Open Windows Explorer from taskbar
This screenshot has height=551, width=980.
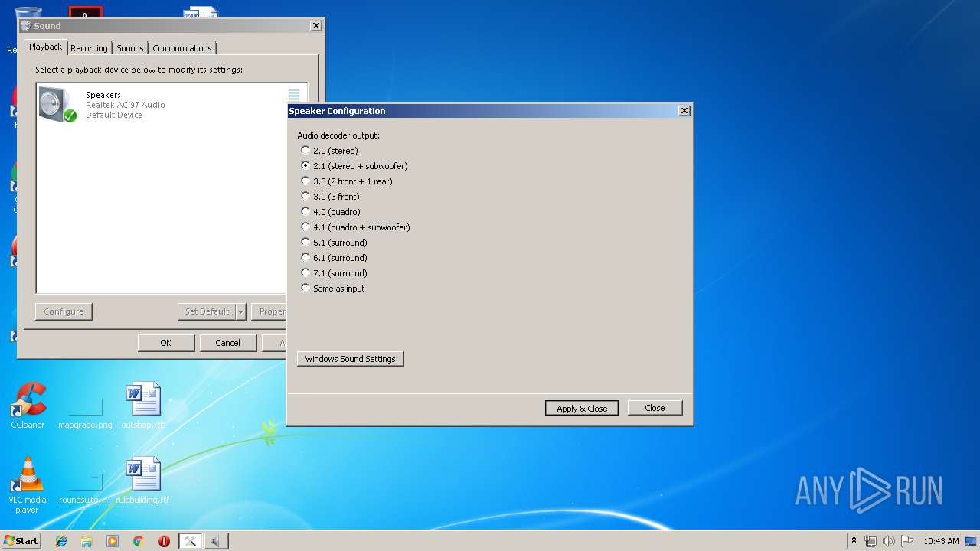pyautogui.click(x=87, y=541)
